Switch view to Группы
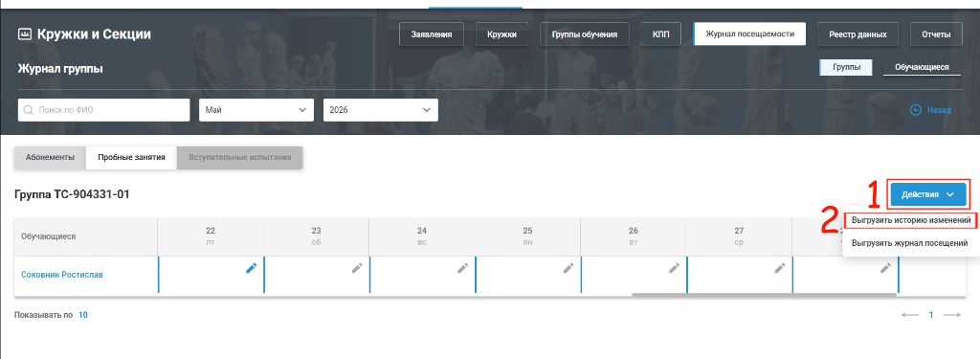 click(x=846, y=68)
